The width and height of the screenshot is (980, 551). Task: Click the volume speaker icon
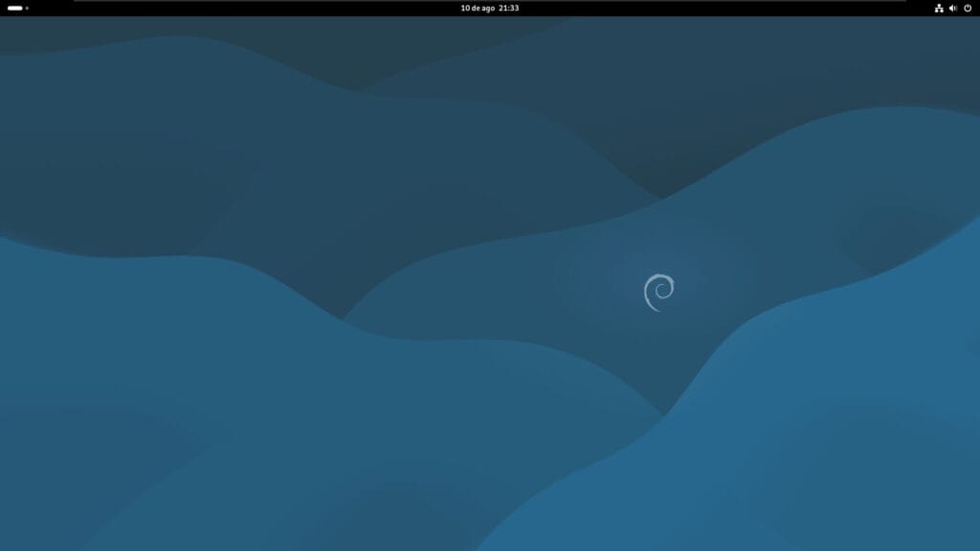[x=952, y=8]
